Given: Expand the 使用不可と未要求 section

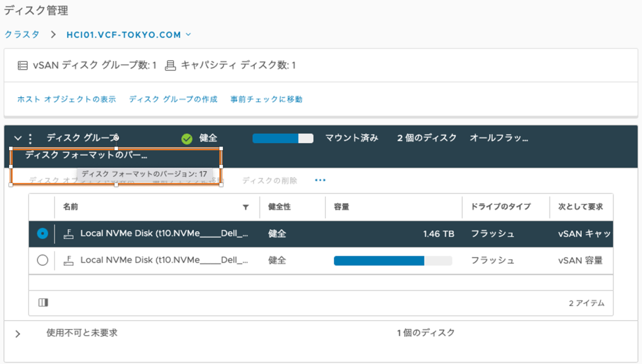Looking at the screenshot, I should coord(18,334).
